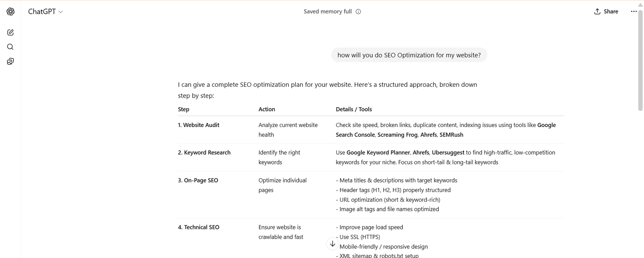Jump to bottom with the down arrow button
The width and height of the screenshot is (644, 258).
332,244
